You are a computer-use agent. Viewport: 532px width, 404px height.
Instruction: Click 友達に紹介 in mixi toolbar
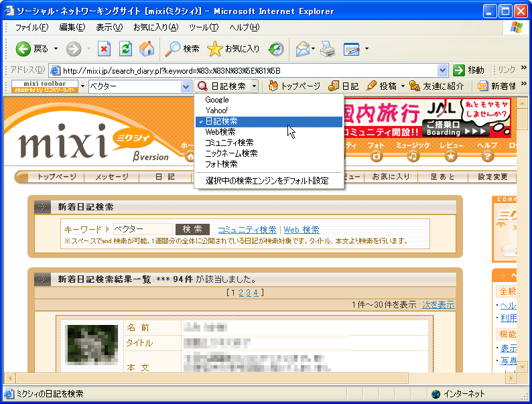(x=436, y=86)
